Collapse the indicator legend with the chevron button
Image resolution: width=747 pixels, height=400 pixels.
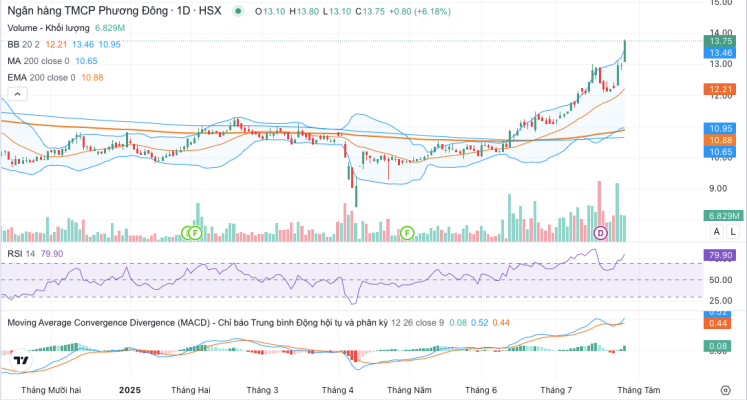tap(17, 94)
